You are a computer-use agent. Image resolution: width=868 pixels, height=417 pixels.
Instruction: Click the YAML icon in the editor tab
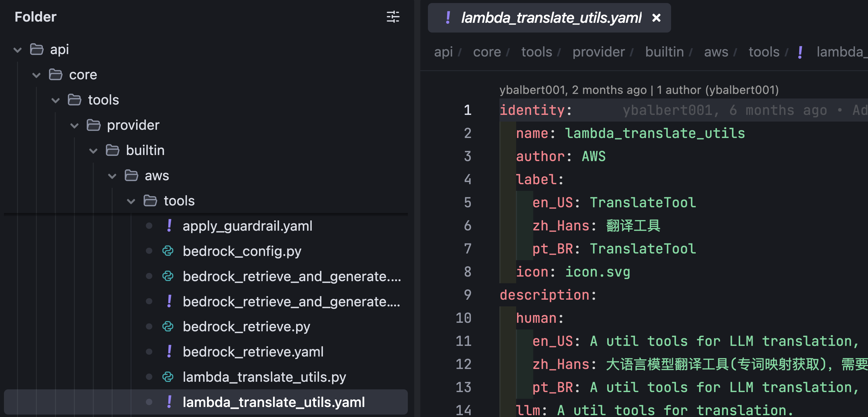(x=448, y=18)
